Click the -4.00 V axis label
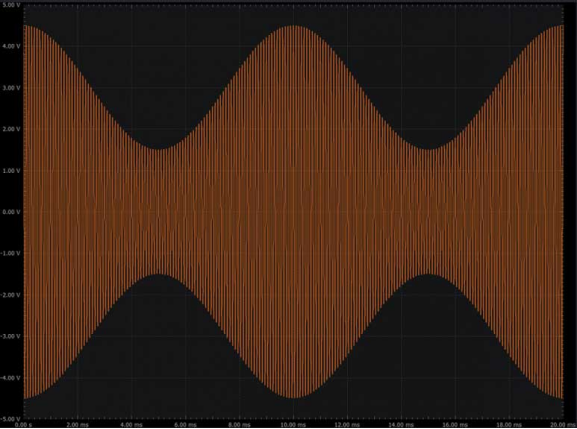 click(11, 378)
